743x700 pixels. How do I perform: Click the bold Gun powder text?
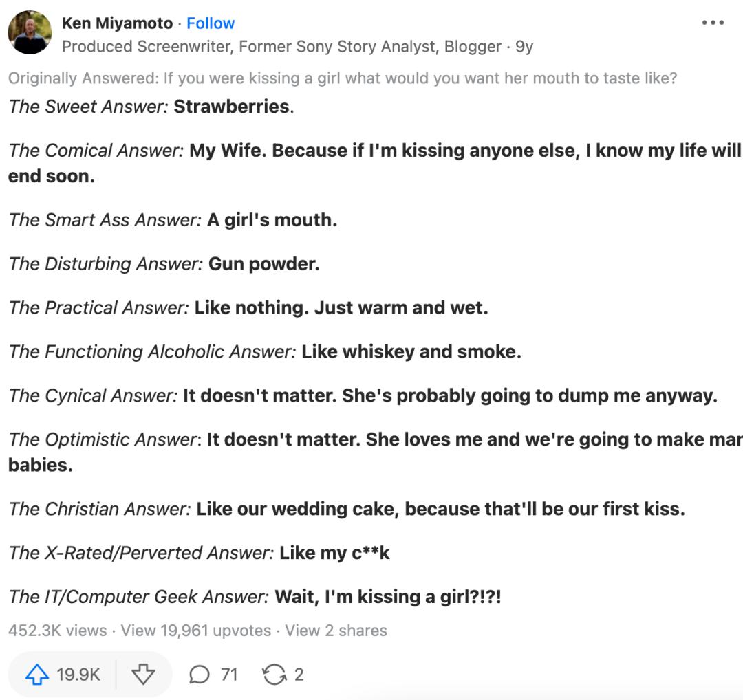[264, 264]
